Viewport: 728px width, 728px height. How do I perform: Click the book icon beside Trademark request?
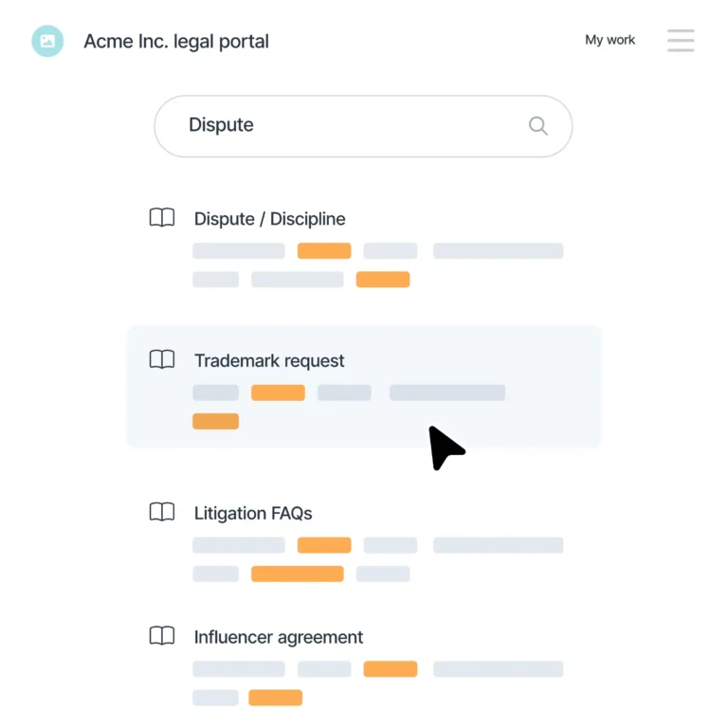(162, 360)
